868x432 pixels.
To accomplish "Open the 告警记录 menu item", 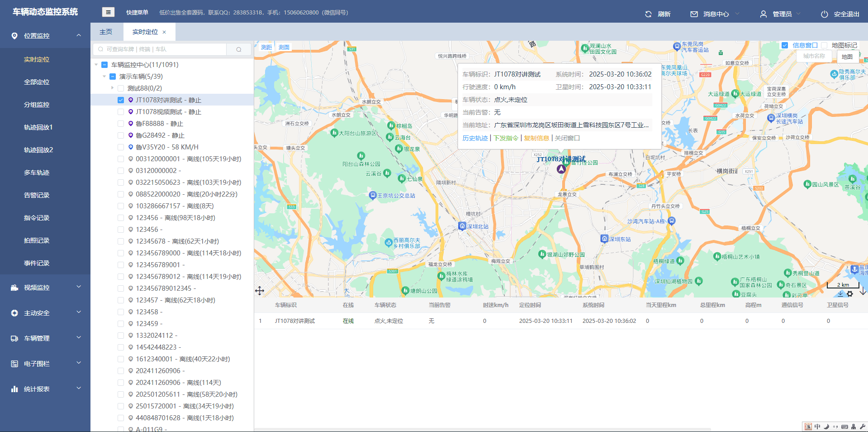I will coord(37,195).
